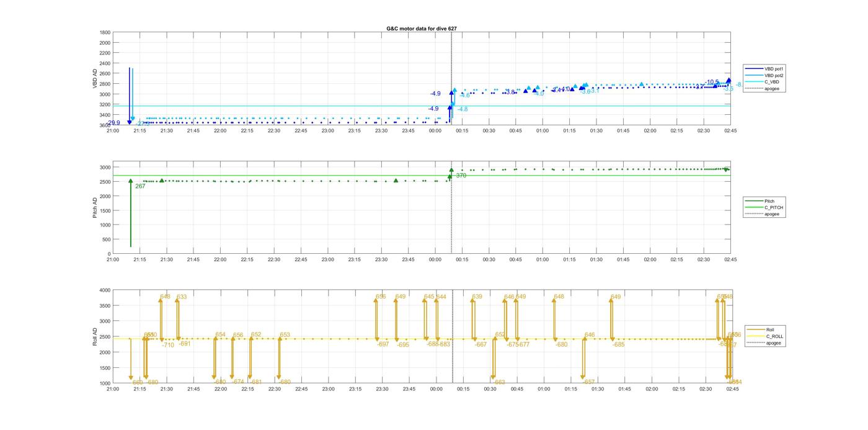The height and width of the screenshot is (430, 868).
Task: Click the "654" roll data label
Action: (221, 335)
